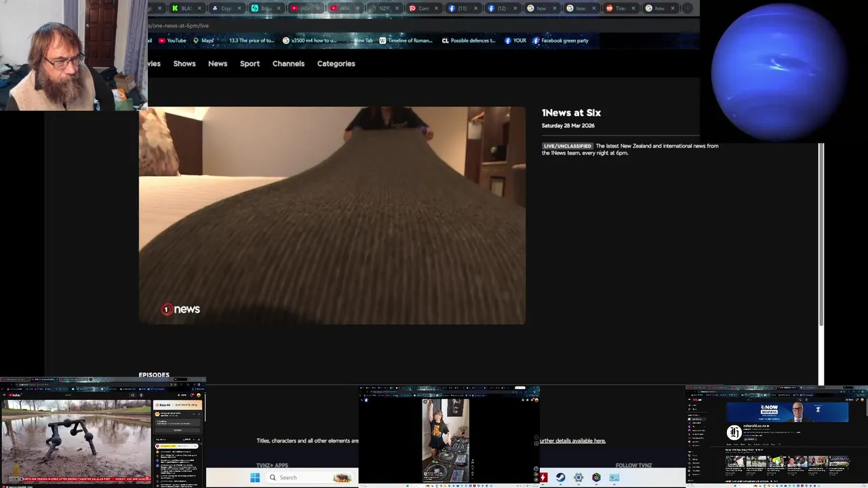Open the Channels menu

coord(288,64)
